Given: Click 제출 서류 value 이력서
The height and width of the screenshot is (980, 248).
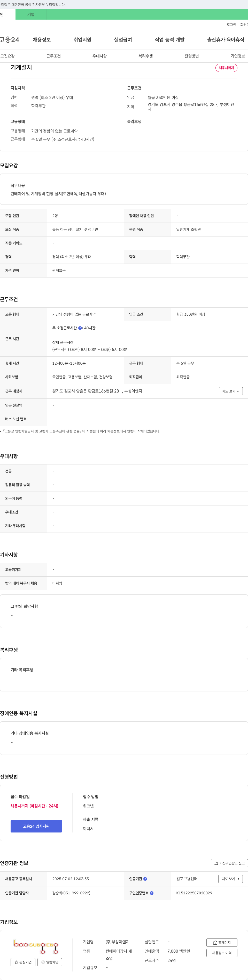Looking at the screenshot, I should pos(88,829).
